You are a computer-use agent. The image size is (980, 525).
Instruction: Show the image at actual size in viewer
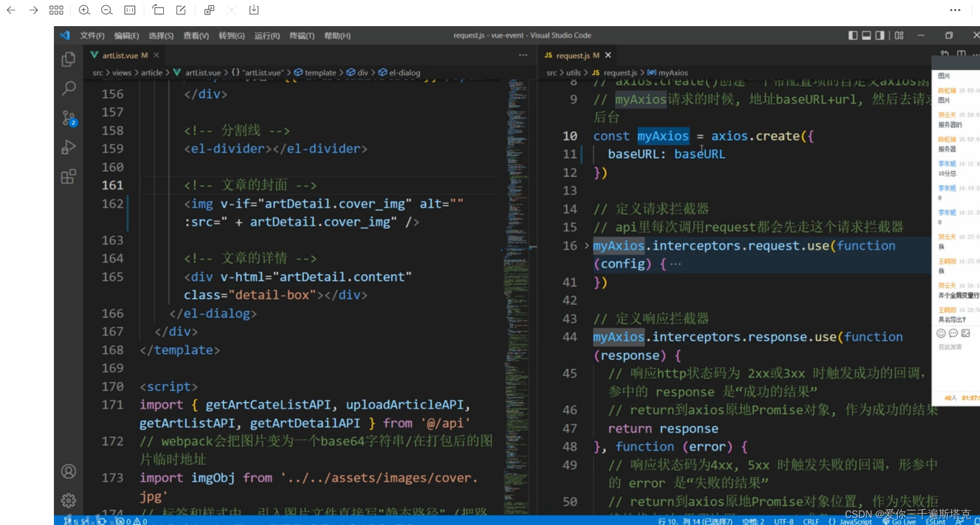tap(130, 10)
